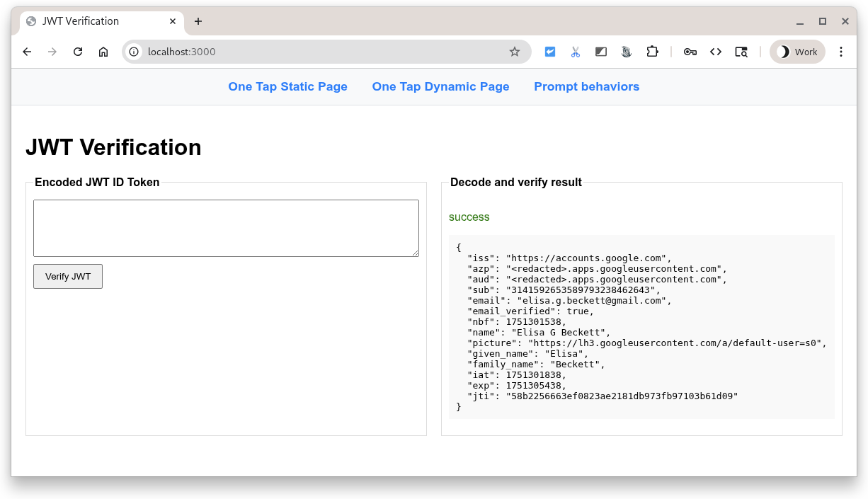This screenshot has width=868, height=499.
Task: Click the blue checkmark extension icon
Action: click(x=550, y=52)
